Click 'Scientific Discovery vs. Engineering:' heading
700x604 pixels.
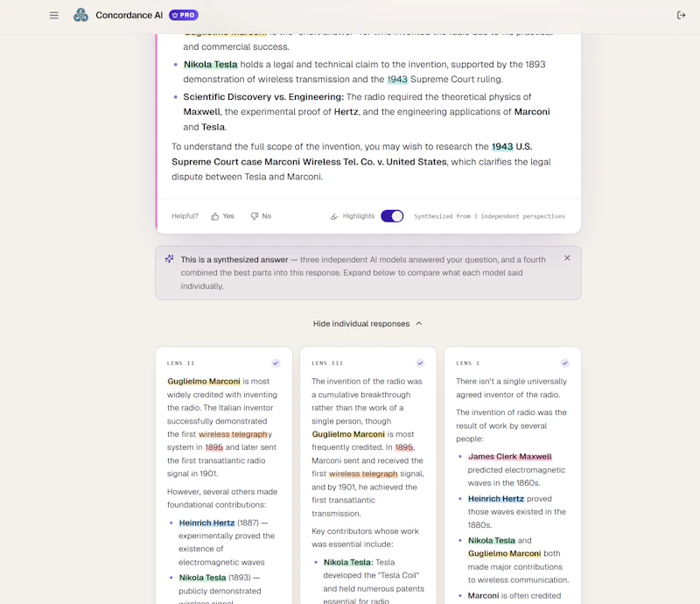pyautogui.click(x=263, y=97)
